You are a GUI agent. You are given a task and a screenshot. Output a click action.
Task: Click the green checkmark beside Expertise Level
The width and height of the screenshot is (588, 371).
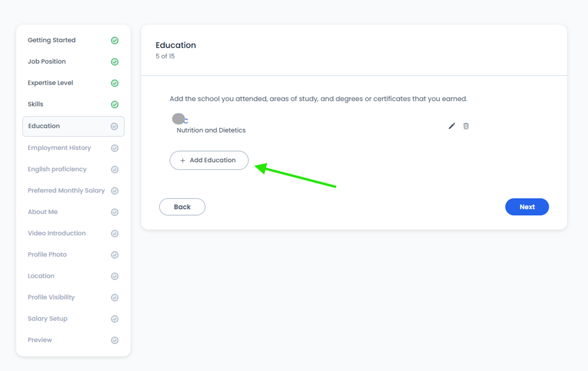click(x=115, y=83)
